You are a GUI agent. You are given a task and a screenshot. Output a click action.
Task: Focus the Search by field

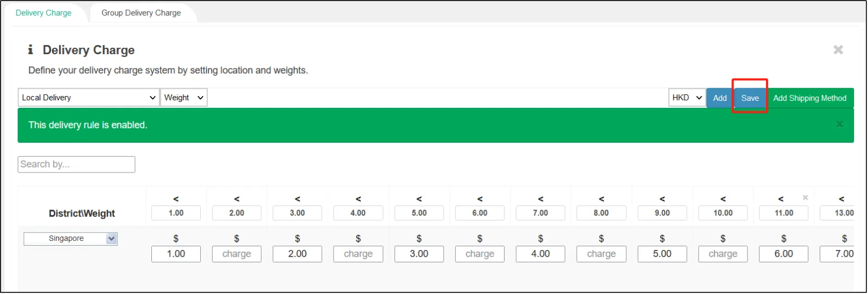coord(76,164)
